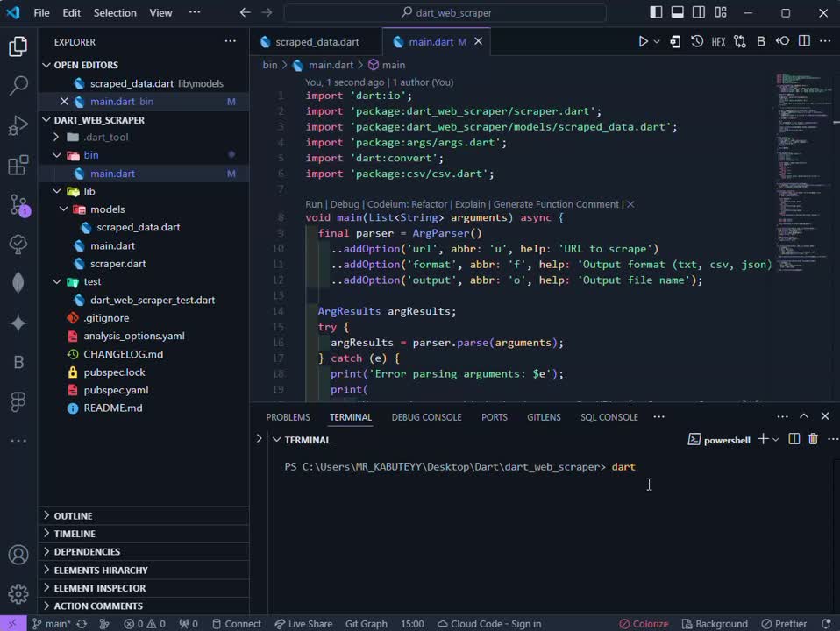
Task: Expand the OUTLINE section
Action: point(73,515)
